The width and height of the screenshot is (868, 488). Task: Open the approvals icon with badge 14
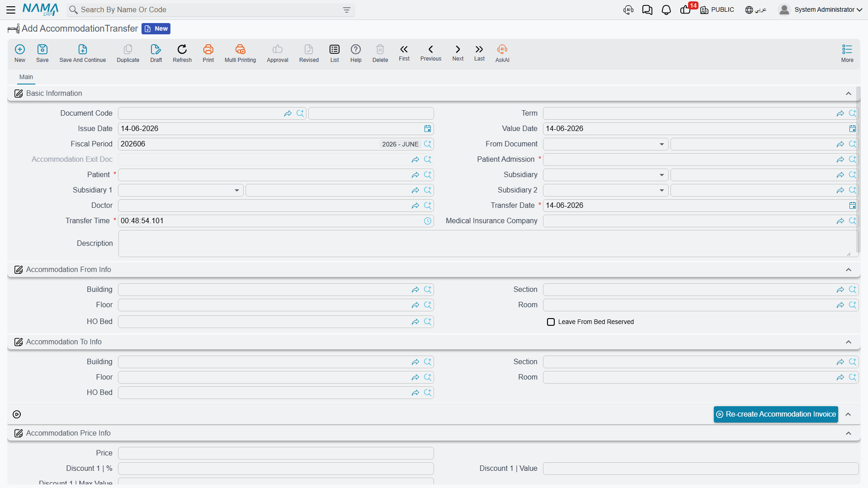[686, 9]
